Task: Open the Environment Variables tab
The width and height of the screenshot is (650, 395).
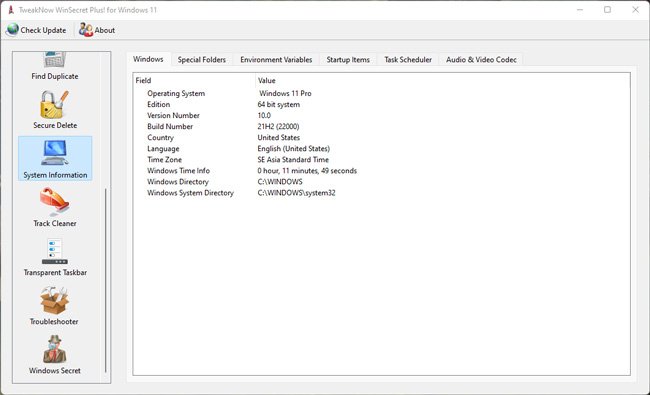Action: coord(276,59)
